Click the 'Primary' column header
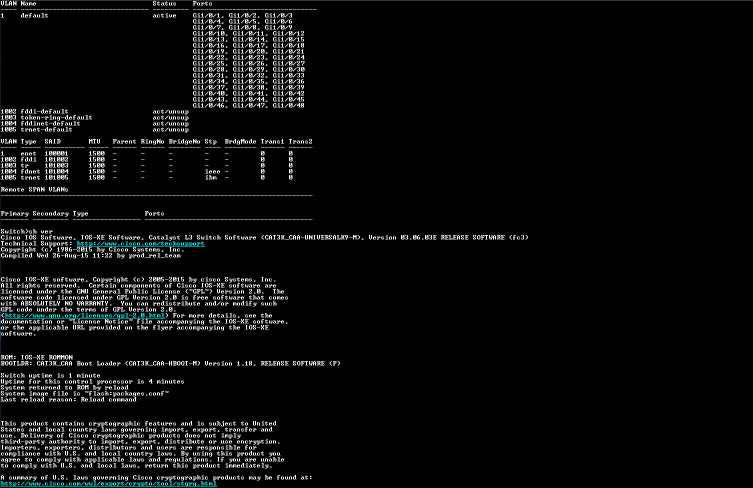 tap(15, 213)
